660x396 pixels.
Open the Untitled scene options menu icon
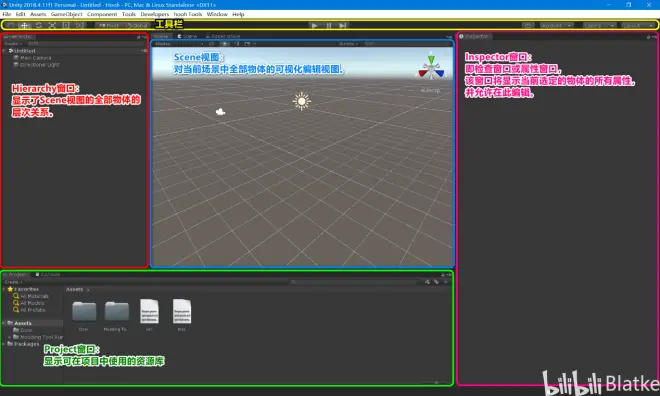(144, 51)
